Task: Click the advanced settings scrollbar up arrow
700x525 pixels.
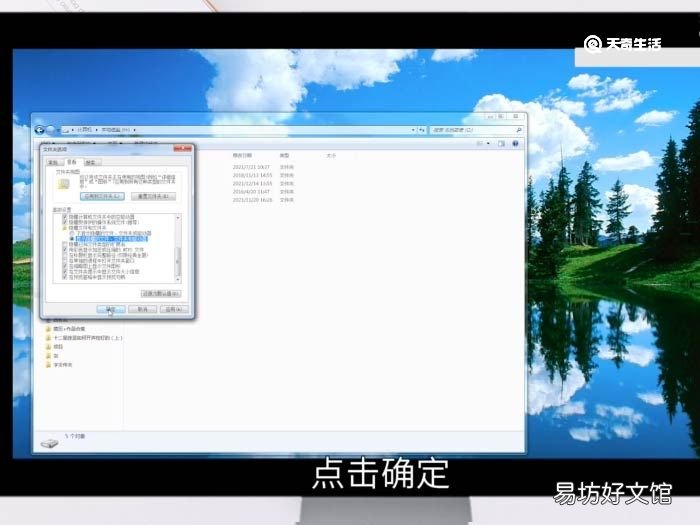Action: pos(178,217)
